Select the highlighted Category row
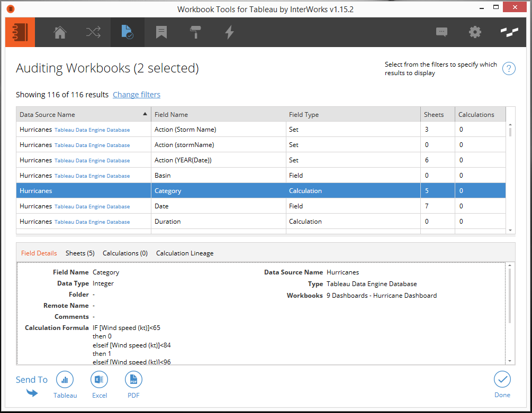Viewport: 532px width, 413px height. click(261, 190)
